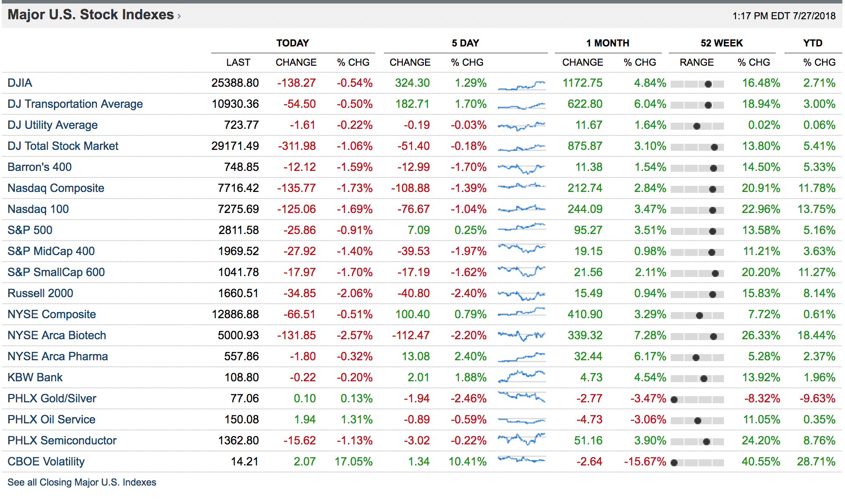The width and height of the screenshot is (845, 504).
Task: Click the DJIA today change -138.27
Action: 296,83
